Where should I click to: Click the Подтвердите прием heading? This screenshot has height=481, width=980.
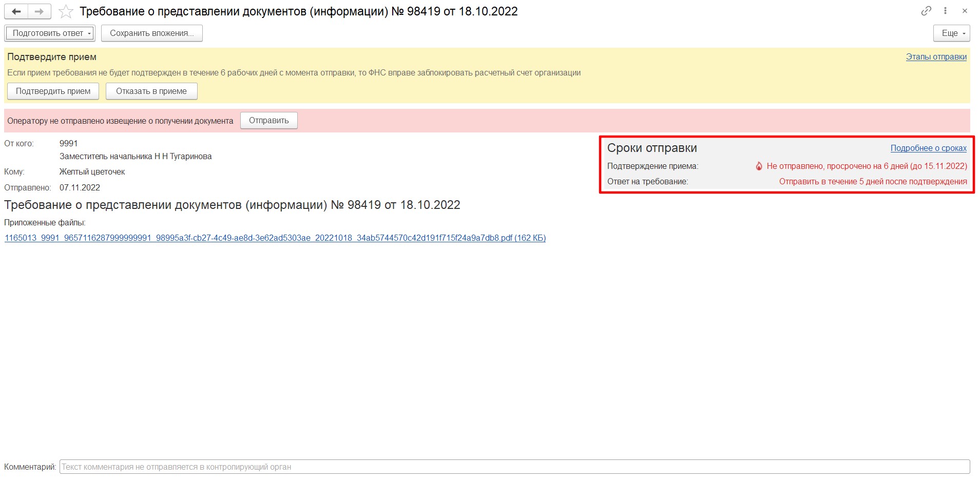(x=52, y=57)
